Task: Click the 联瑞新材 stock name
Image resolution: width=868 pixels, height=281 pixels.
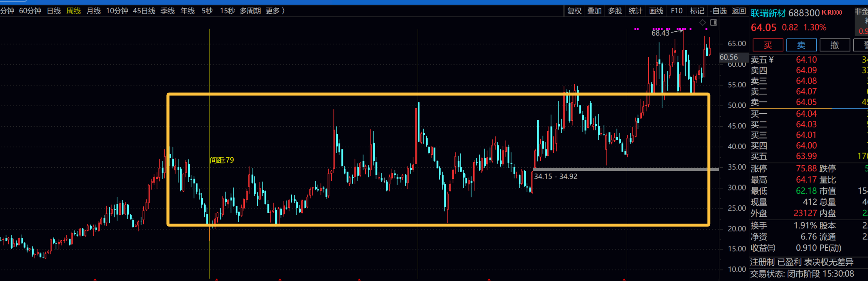Action: (768, 13)
